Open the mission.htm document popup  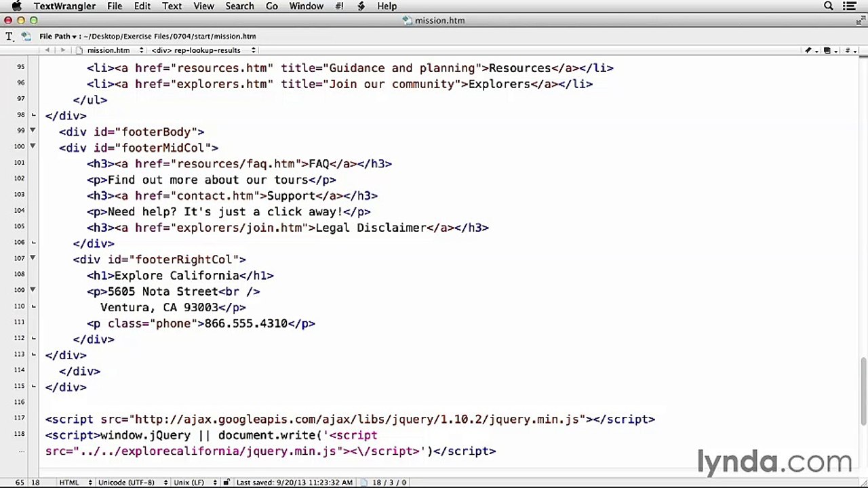click(x=108, y=50)
